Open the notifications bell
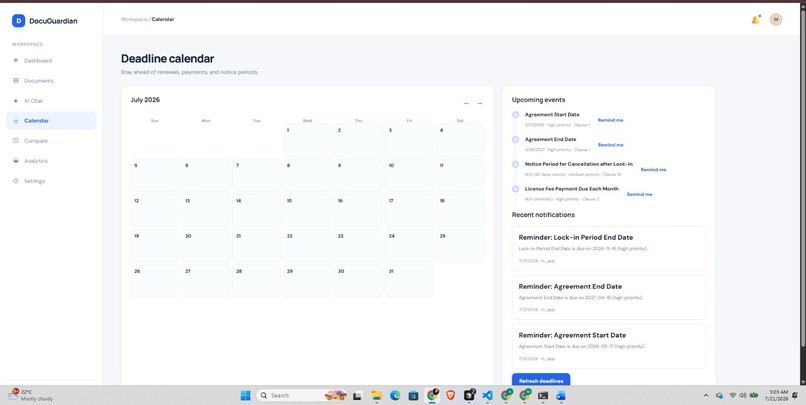 755,20
